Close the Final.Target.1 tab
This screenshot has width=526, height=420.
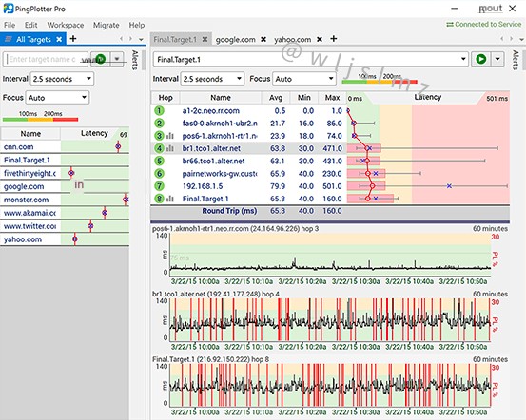tap(205, 40)
